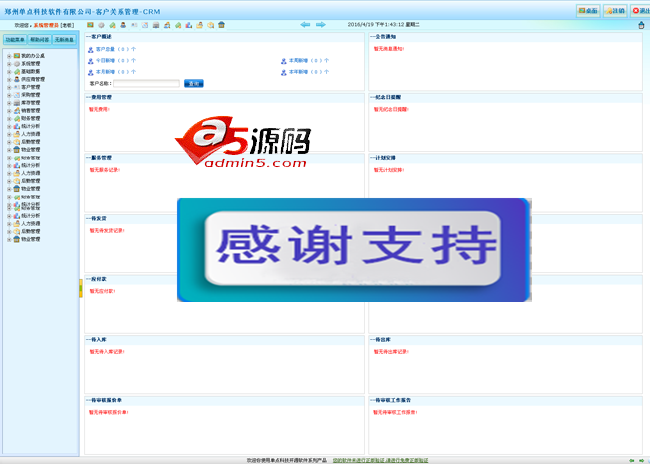The width and height of the screenshot is (650, 464).
Task: Click the red 暂无待入库记录! message
Action: point(107,352)
